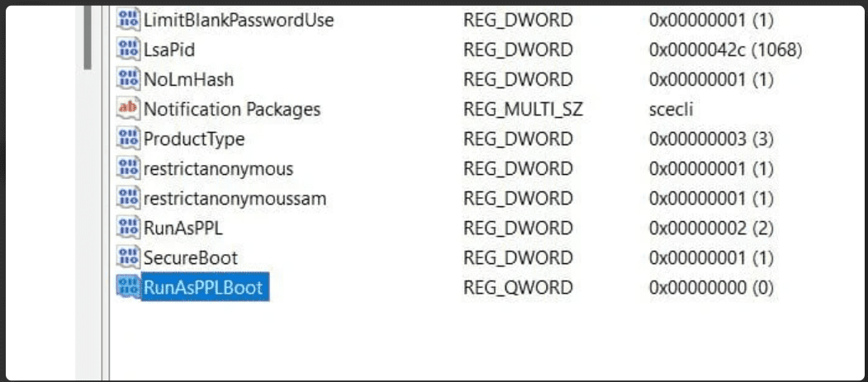868x382 pixels.
Task: Click ProductType data 0x00000003 (3)
Action: 711,139
